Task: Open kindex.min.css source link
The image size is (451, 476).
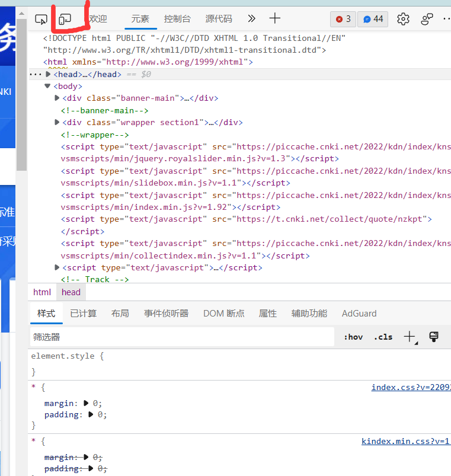Action: [x=406, y=441]
